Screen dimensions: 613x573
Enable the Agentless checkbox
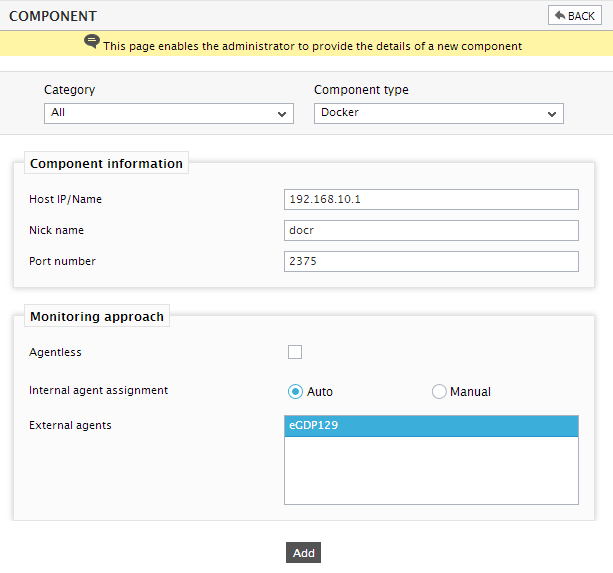tap(295, 352)
